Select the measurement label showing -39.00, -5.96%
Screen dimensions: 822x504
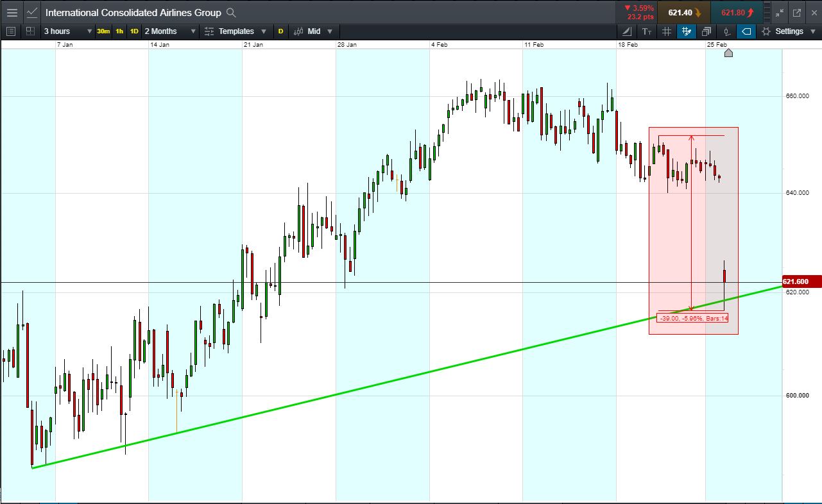[x=694, y=318]
